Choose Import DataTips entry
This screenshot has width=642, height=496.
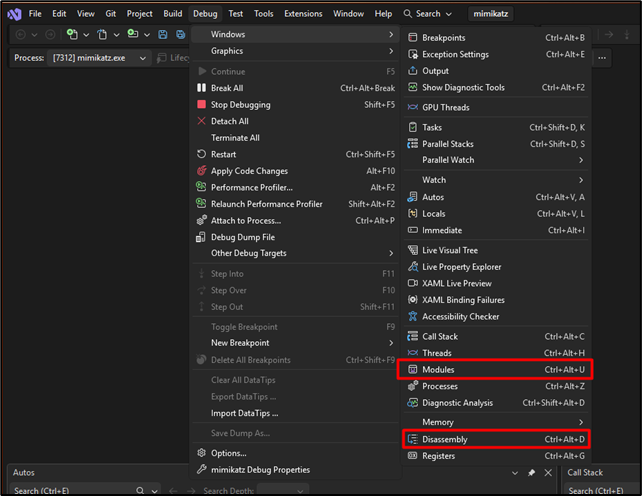click(295, 413)
